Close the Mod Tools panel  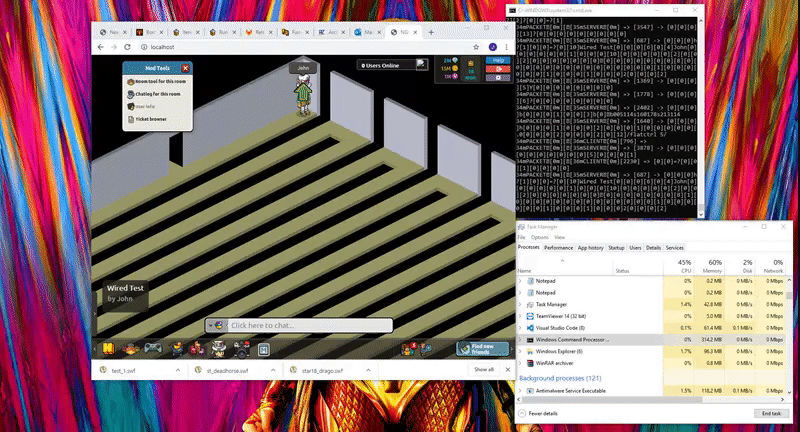tap(186, 68)
